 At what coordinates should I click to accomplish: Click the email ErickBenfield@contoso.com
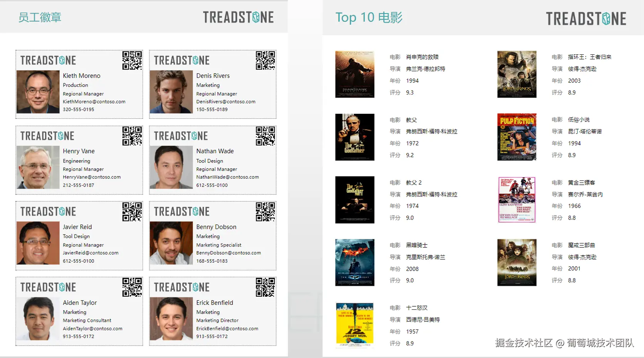click(227, 329)
